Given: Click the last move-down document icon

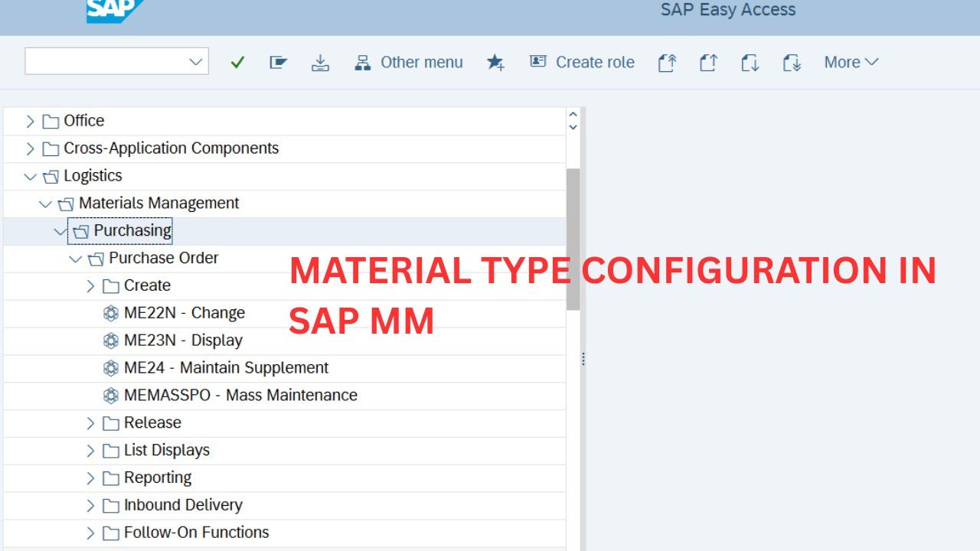Looking at the screenshot, I should tap(792, 63).
